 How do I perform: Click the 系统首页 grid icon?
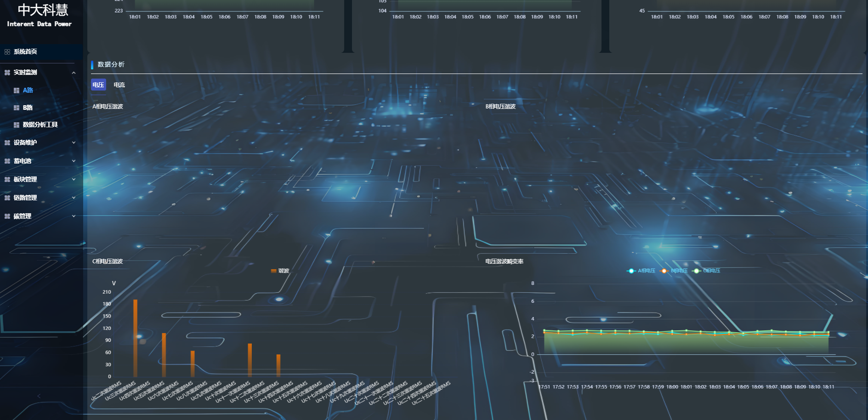[x=7, y=52]
